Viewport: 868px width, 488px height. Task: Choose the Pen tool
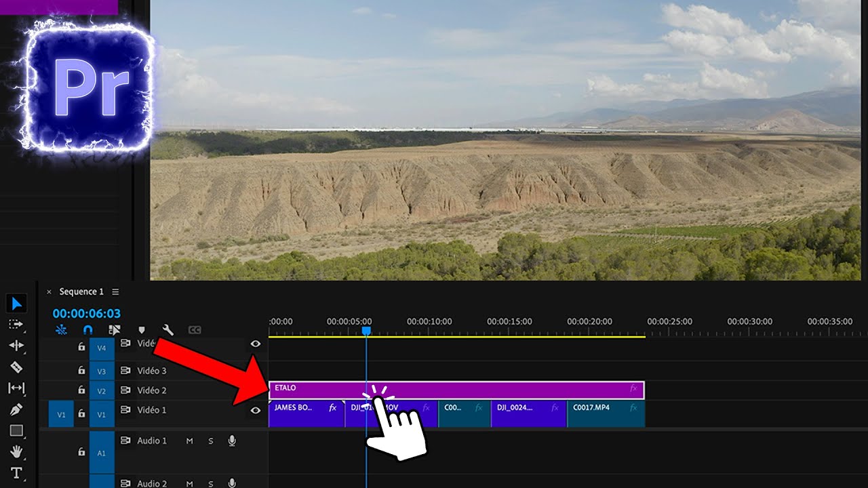(16, 409)
